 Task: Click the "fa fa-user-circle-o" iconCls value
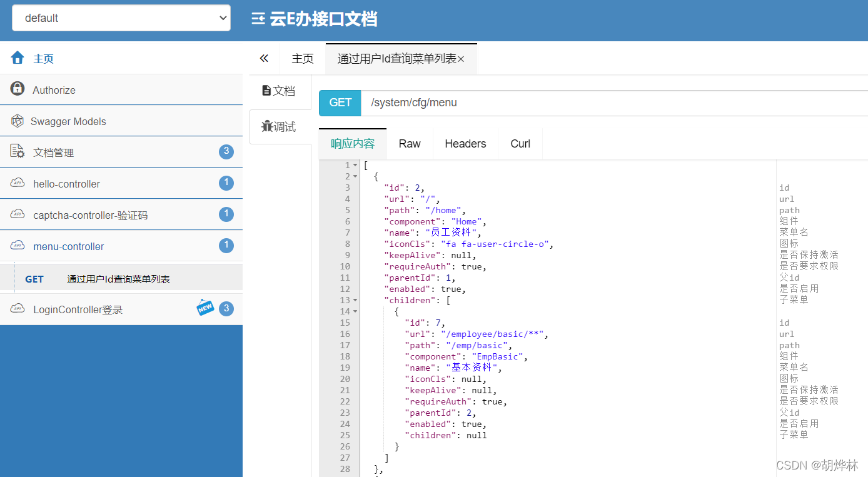[x=495, y=244]
